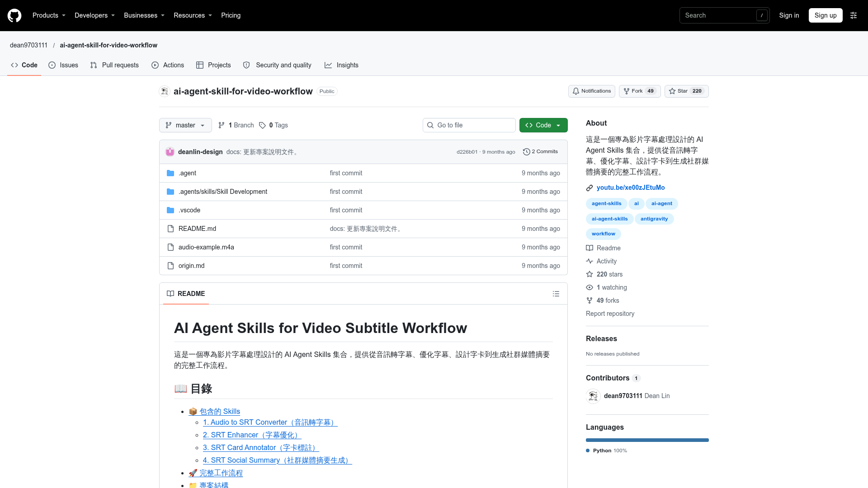Focus the top Search field
This screenshot has width=868, height=488.
click(x=724, y=15)
